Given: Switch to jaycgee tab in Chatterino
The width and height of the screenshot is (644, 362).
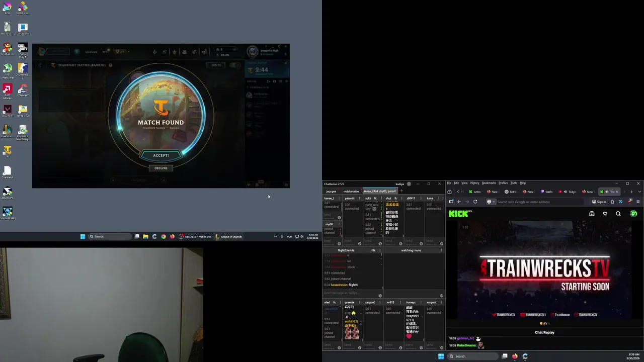Looking at the screenshot, I should tap(331, 192).
